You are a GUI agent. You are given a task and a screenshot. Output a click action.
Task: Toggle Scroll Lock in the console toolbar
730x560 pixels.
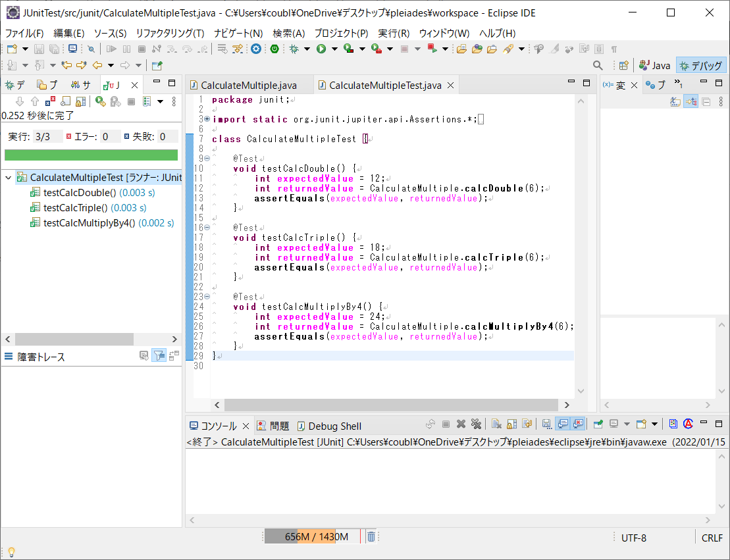[x=511, y=424]
